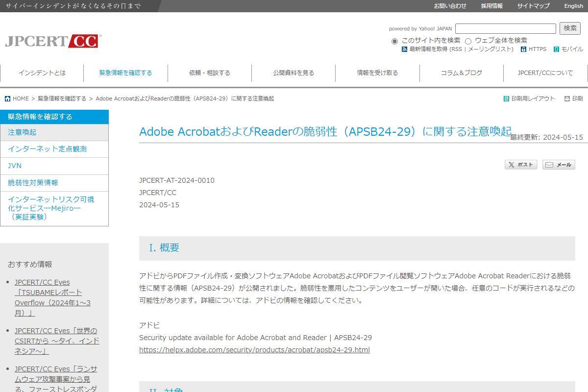
Task: Click the mobile phone icon
Action: [x=556, y=49]
